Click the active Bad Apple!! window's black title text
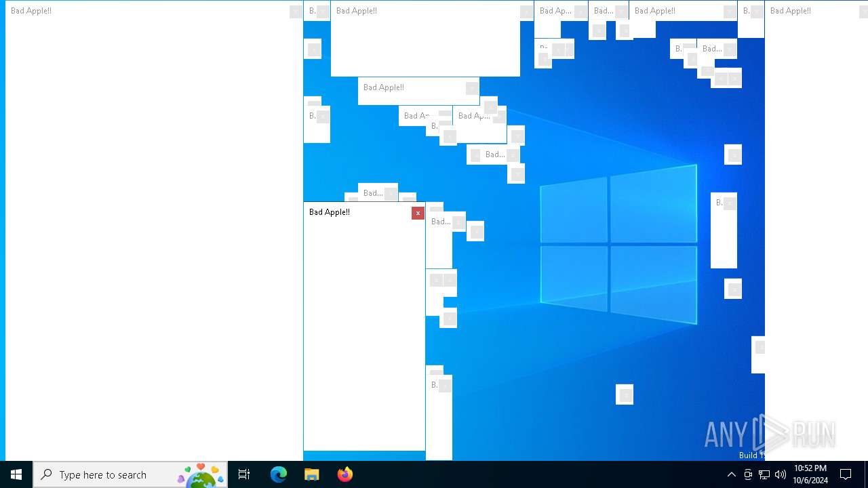Screen dimensions: 868x488 pos(330,212)
